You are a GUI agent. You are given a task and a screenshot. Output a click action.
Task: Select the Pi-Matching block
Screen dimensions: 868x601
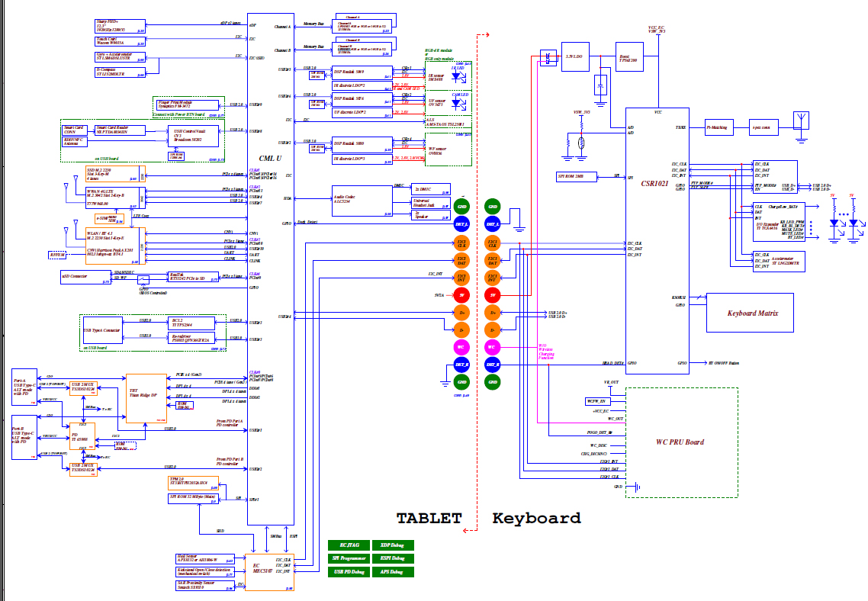(x=719, y=128)
